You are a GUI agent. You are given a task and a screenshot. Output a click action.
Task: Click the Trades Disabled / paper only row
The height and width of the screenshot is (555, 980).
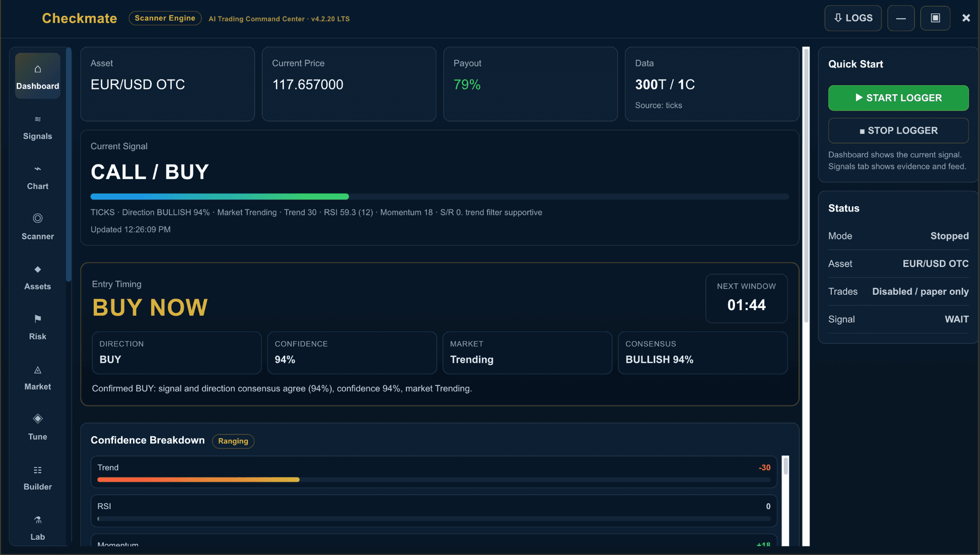pos(898,291)
